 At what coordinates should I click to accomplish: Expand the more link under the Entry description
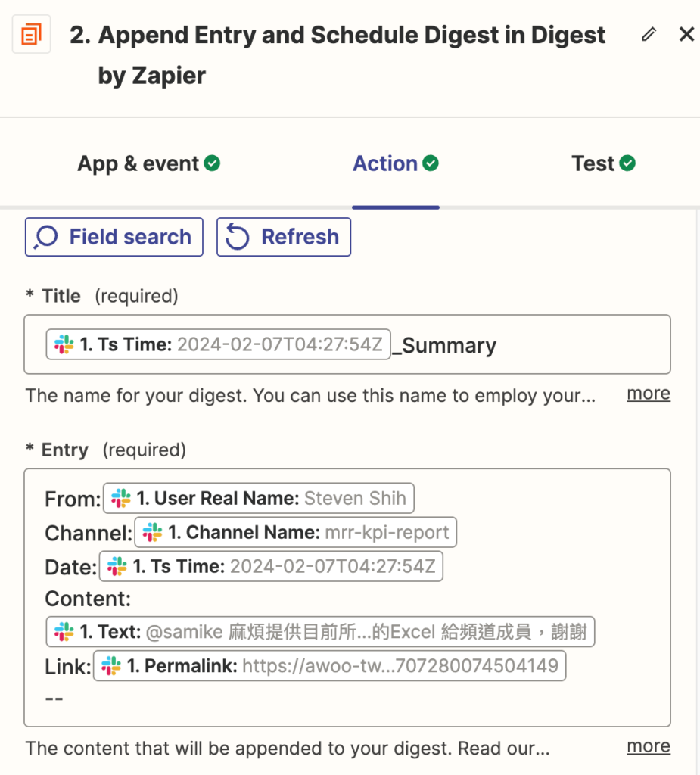click(x=648, y=745)
